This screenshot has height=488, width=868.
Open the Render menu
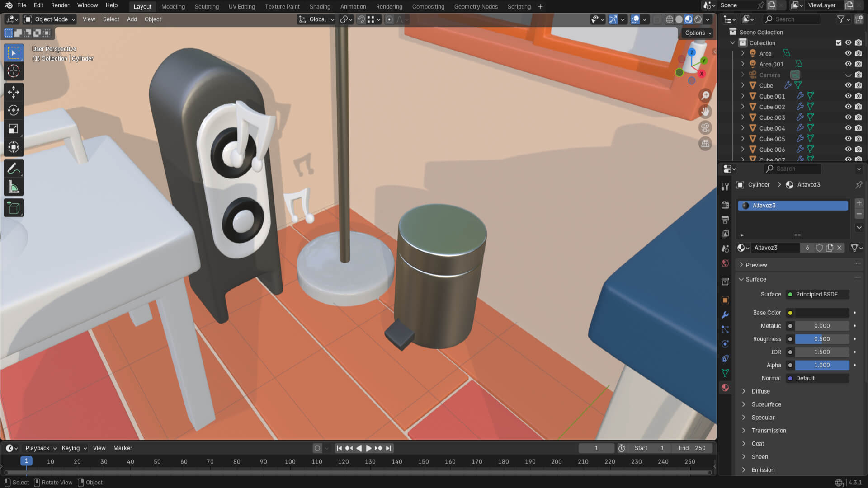click(60, 5)
